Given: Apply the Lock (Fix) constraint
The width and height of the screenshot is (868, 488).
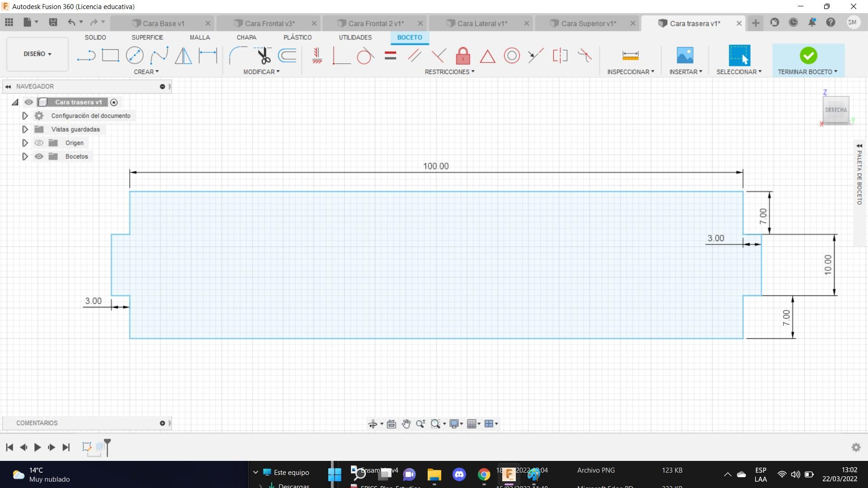Looking at the screenshot, I should click(x=462, y=56).
